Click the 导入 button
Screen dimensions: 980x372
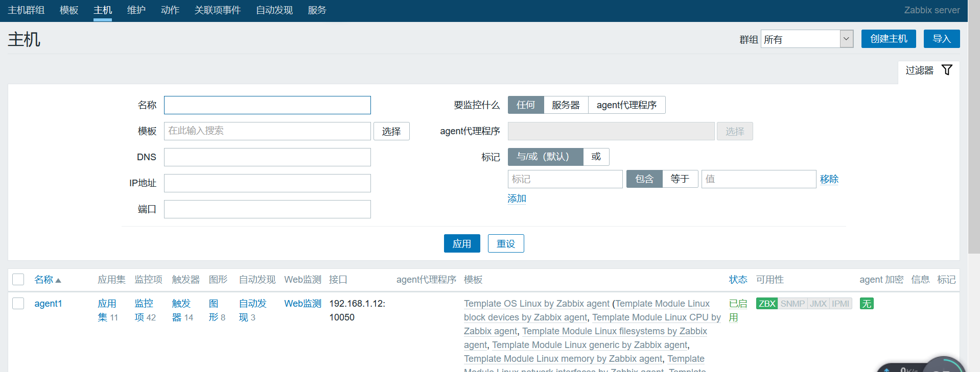coord(942,39)
